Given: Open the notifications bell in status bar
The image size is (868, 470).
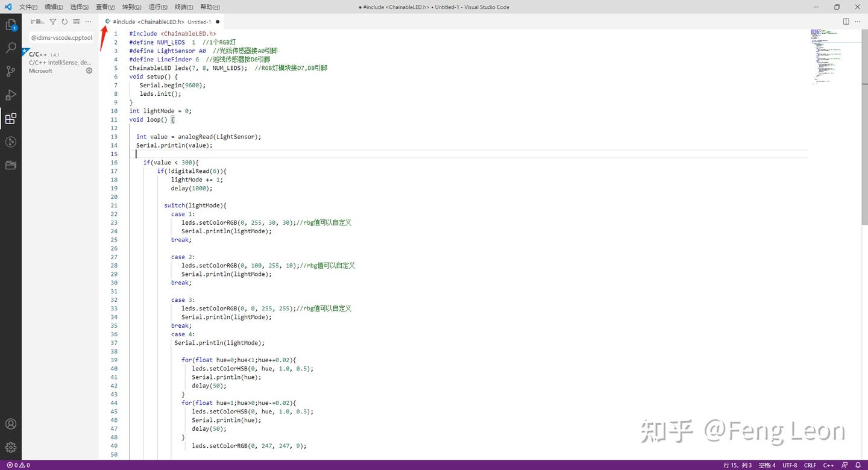Looking at the screenshot, I should [x=858, y=465].
